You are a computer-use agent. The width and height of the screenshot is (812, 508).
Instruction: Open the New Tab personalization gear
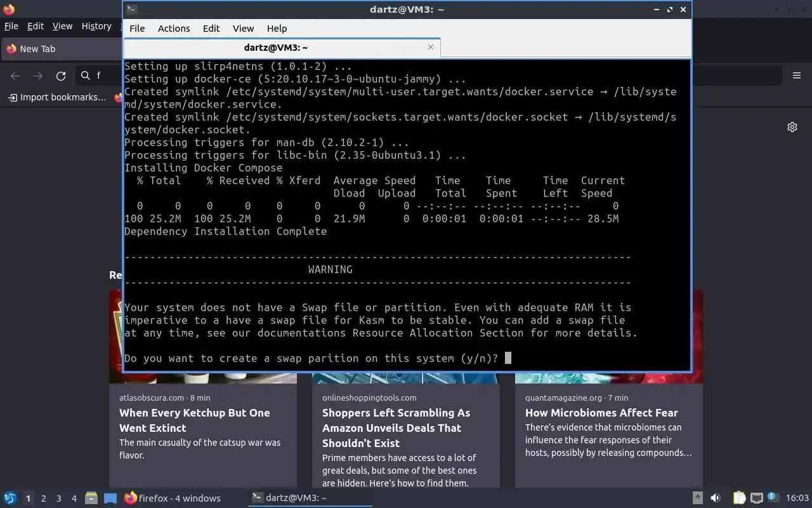(792, 127)
